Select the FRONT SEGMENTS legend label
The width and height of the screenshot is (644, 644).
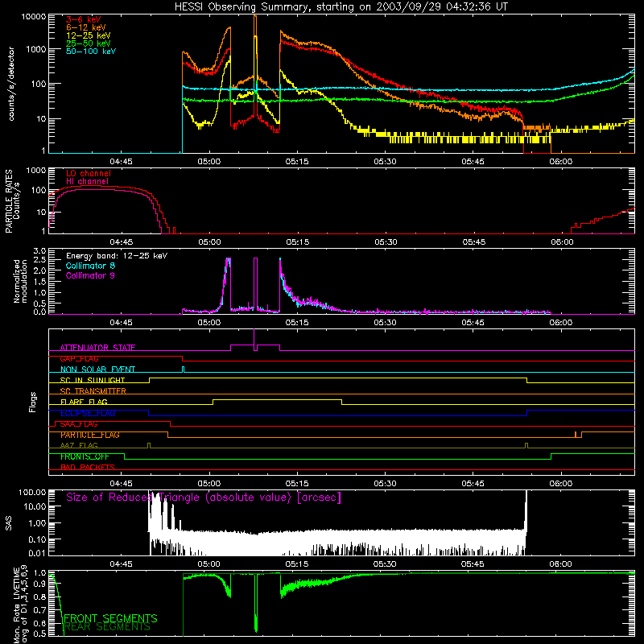(110, 618)
